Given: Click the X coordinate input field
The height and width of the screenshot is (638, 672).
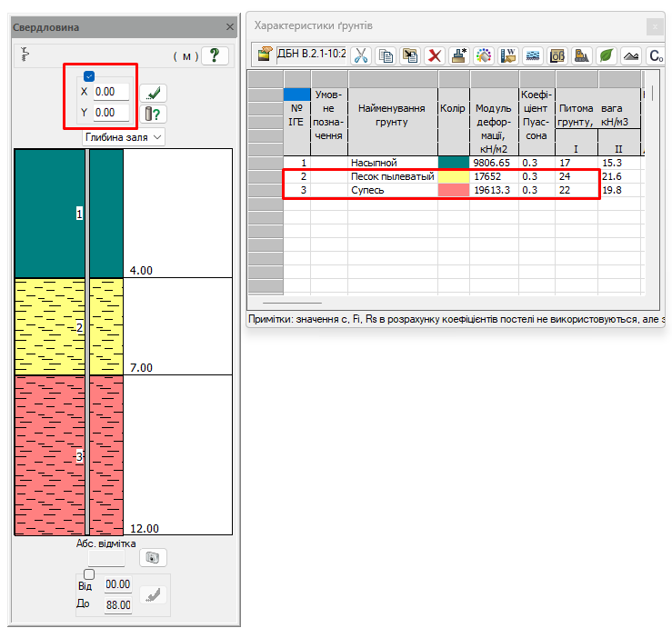Looking at the screenshot, I should tap(112, 93).
